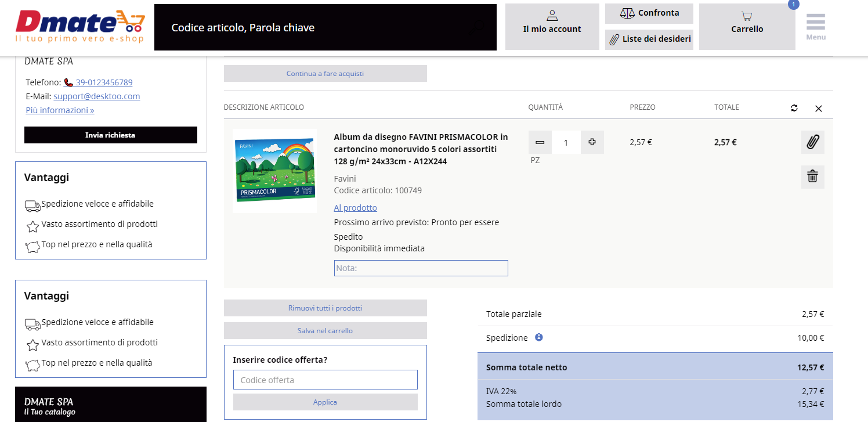Open the Confronta comparison page
This screenshot has height=422, width=868.
coord(649,13)
